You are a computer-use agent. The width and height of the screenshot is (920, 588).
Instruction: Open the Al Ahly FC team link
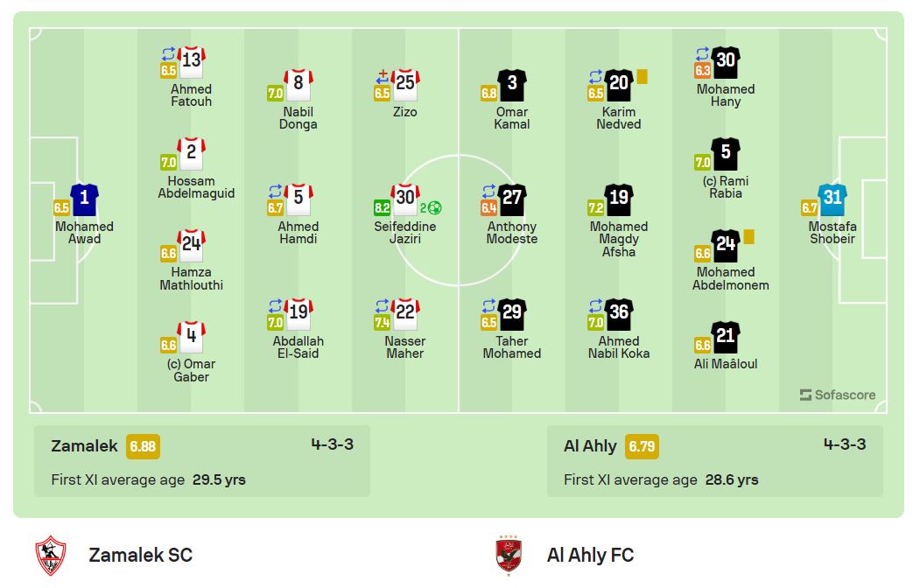coord(590,555)
